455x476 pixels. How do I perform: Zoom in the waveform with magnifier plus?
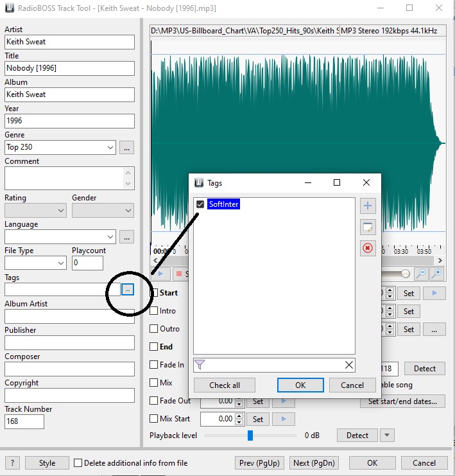coord(437,274)
